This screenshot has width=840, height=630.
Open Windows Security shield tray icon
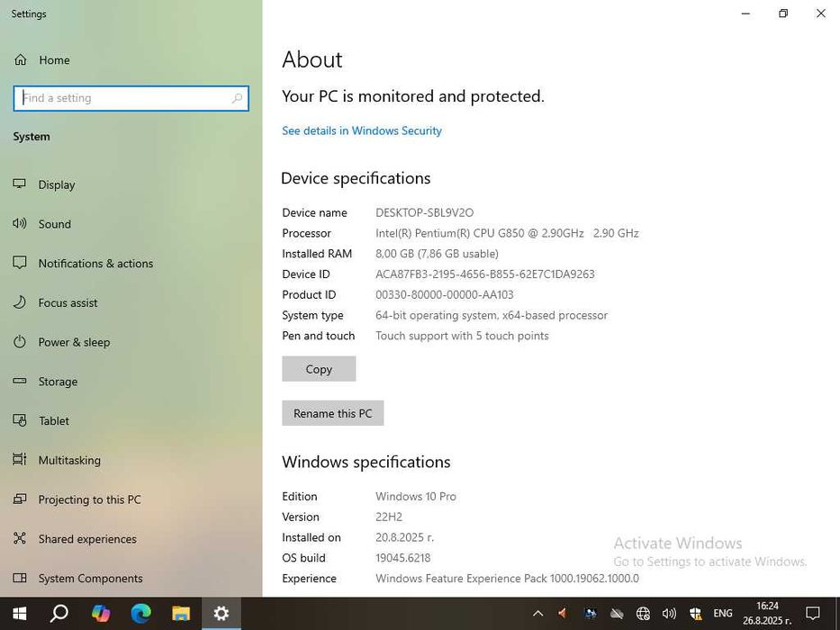click(x=696, y=614)
